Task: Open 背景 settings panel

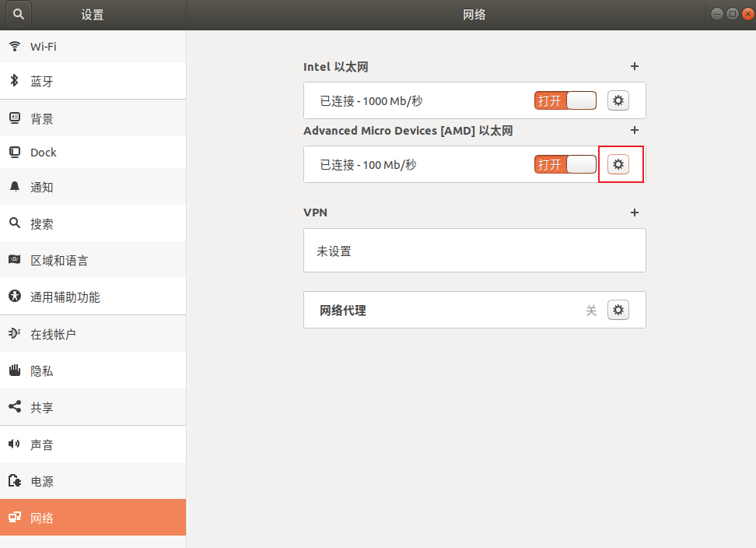Action: click(x=93, y=118)
